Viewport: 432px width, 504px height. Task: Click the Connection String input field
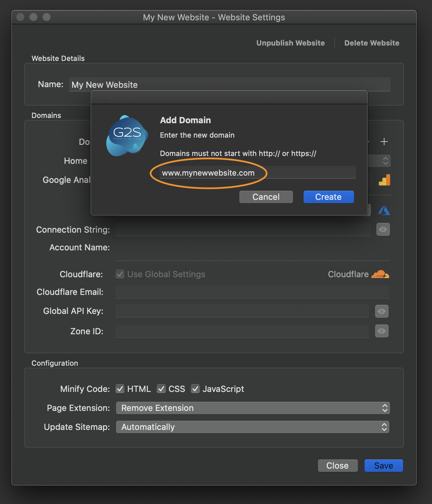(x=243, y=229)
